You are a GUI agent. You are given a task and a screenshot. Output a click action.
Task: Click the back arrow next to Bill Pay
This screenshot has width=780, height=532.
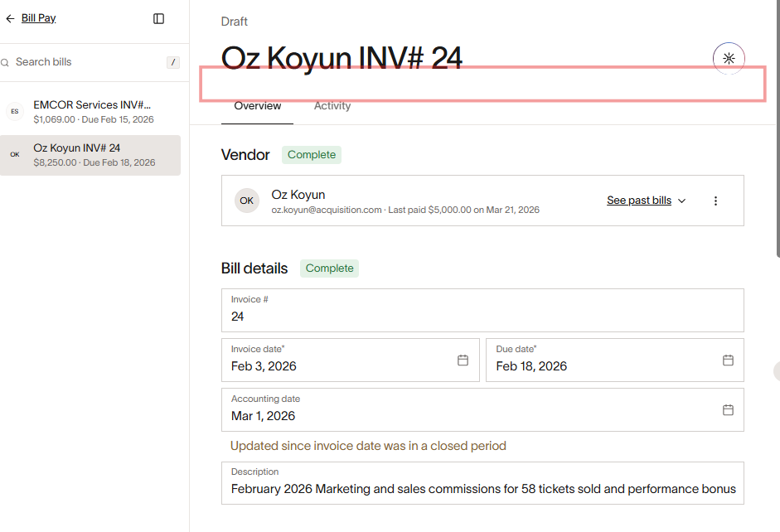click(x=10, y=18)
